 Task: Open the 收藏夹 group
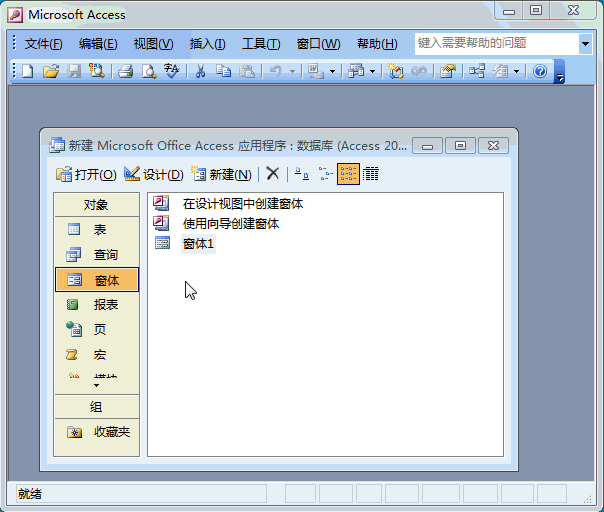pos(96,432)
